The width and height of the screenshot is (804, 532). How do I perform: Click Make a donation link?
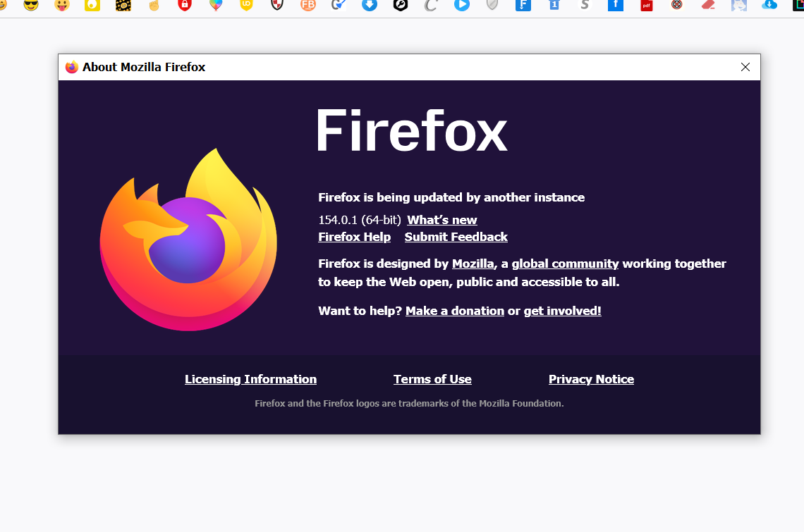(455, 311)
